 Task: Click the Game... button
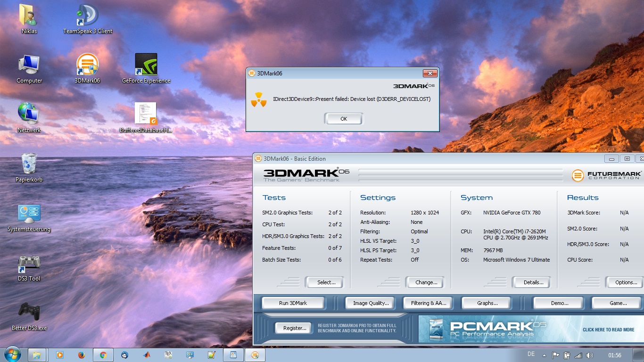[x=618, y=303]
